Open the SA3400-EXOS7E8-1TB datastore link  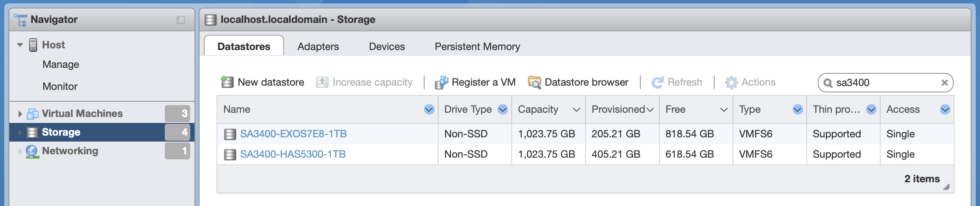[x=293, y=134]
